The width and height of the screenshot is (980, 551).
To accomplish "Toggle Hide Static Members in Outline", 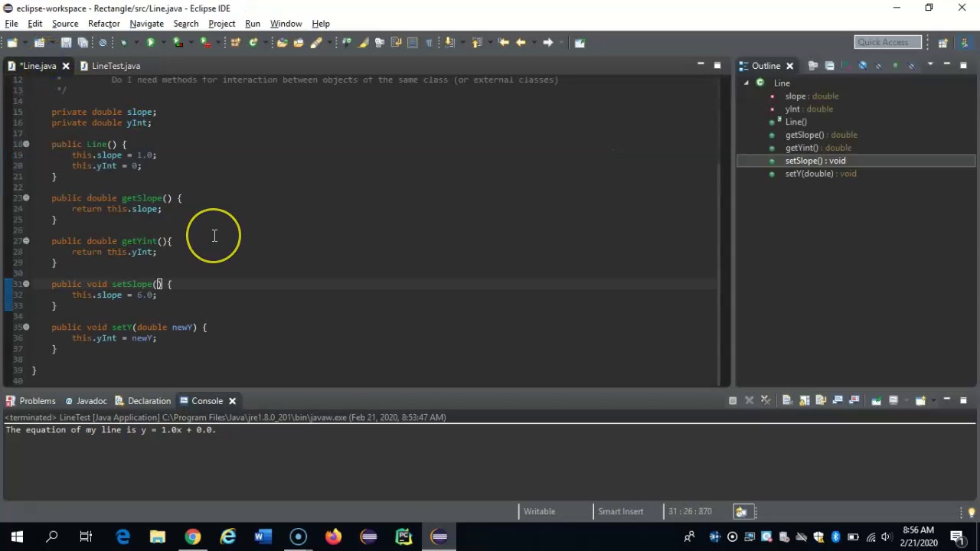I will [879, 66].
